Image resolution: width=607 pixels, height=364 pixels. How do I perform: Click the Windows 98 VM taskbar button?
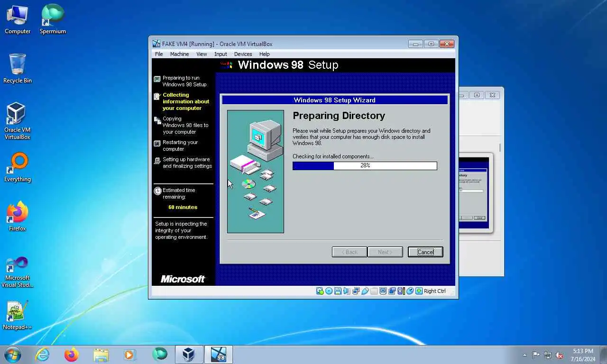click(x=219, y=355)
